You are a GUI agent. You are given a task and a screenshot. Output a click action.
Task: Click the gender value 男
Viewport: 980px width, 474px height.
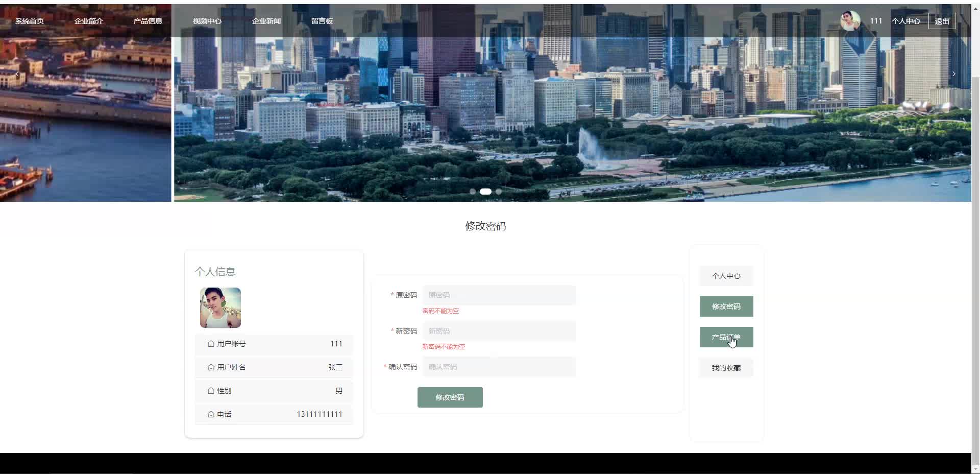coord(339,391)
